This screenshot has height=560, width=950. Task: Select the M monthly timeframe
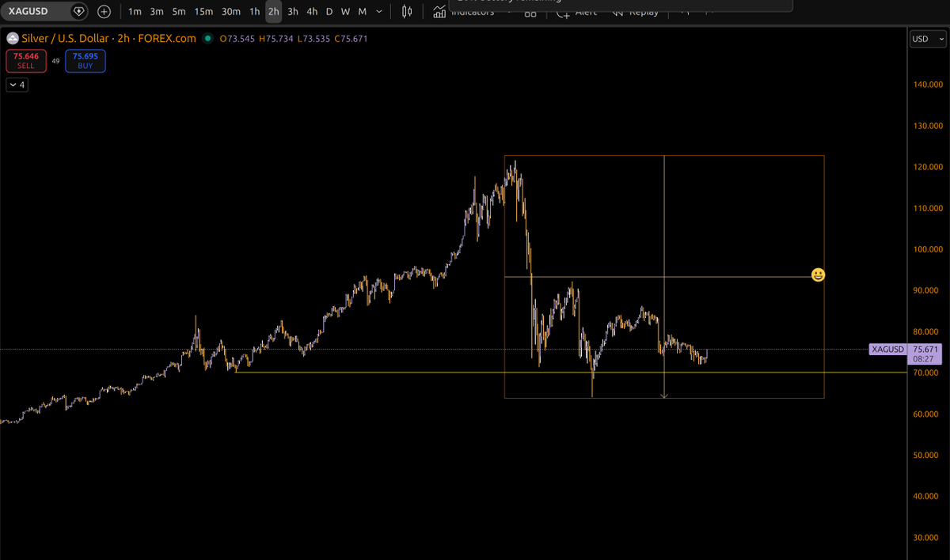[362, 12]
